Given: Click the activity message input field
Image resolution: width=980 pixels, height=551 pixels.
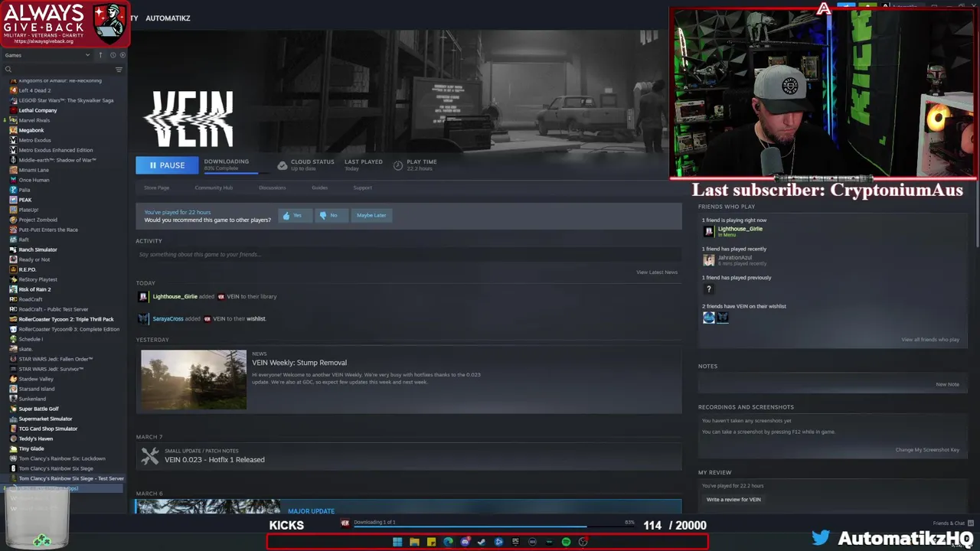Looking at the screenshot, I should pyautogui.click(x=408, y=254).
